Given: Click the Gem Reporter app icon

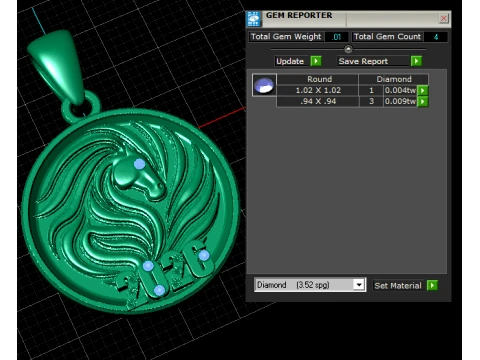Looking at the screenshot, I should point(254,19).
